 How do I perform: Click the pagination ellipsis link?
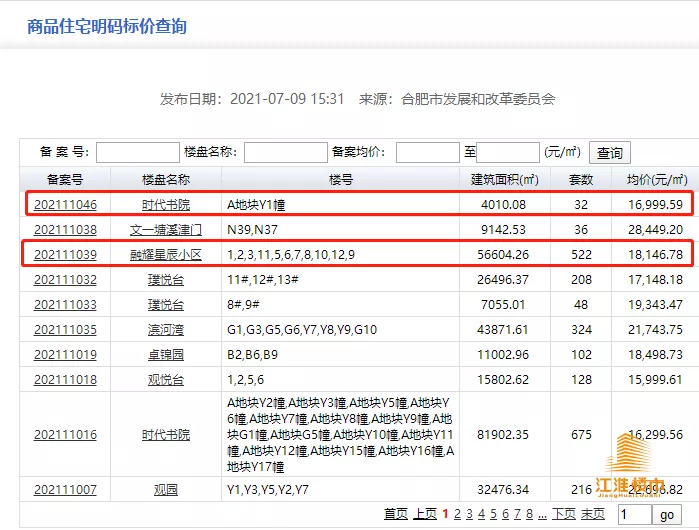(x=542, y=516)
